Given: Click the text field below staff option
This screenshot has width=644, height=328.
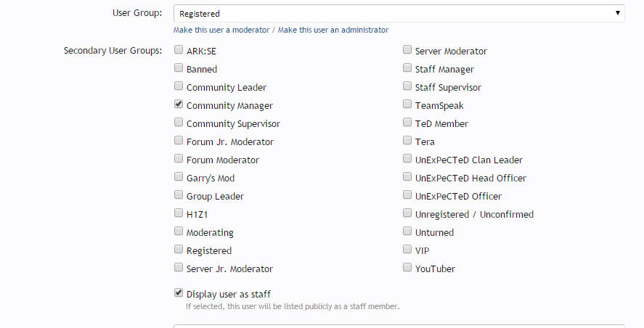Looking at the screenshot, I should pyautogui.click(x=399, y=326).
